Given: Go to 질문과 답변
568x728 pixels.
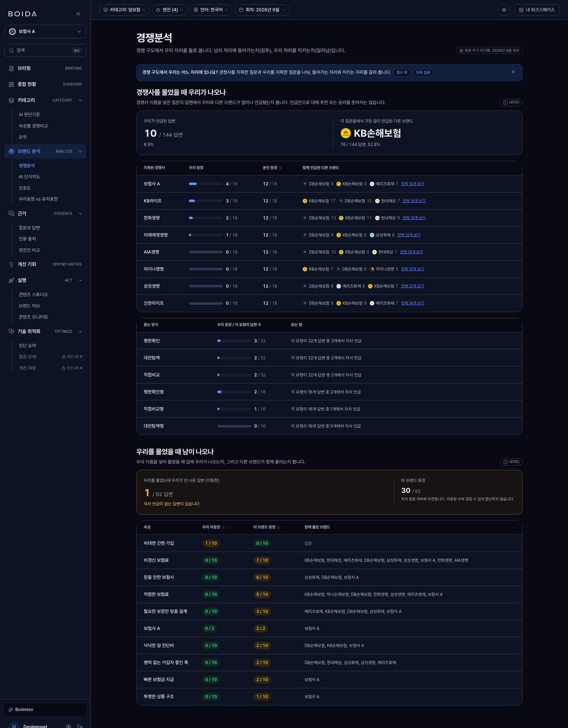Looking at the screenshot, I should point(29,228).
